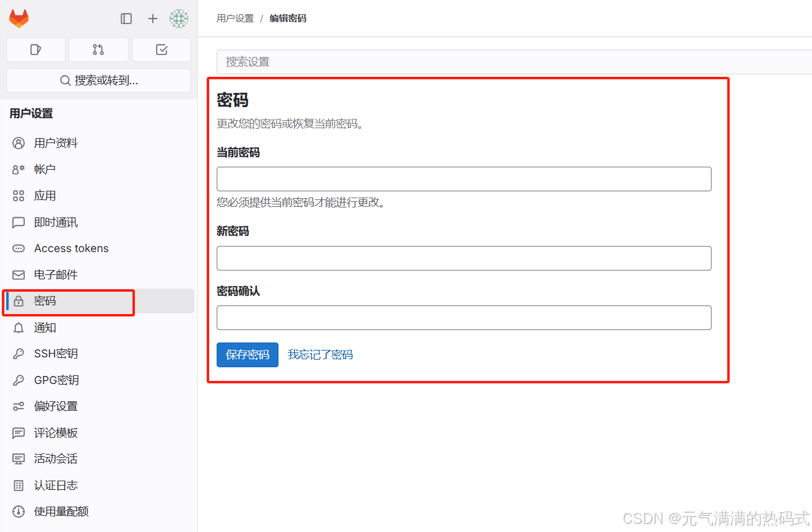Go to 帐户 settings
The height and width of the screenshot is (532, 812).
[x=99, y=169]
